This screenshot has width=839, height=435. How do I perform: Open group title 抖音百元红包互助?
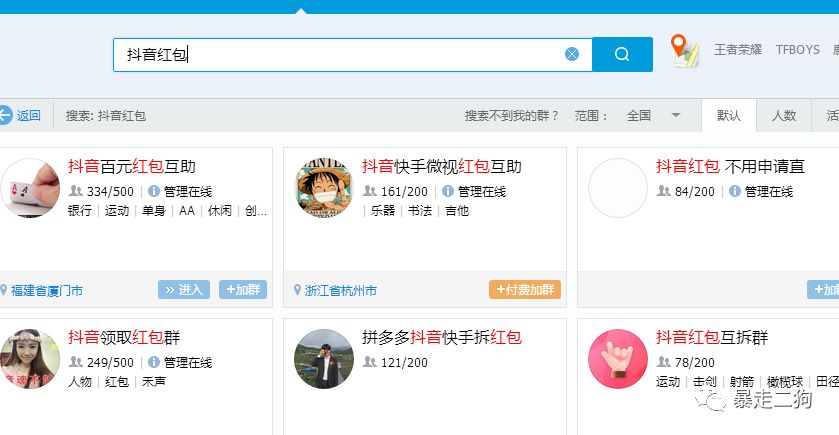coord(132,166)
